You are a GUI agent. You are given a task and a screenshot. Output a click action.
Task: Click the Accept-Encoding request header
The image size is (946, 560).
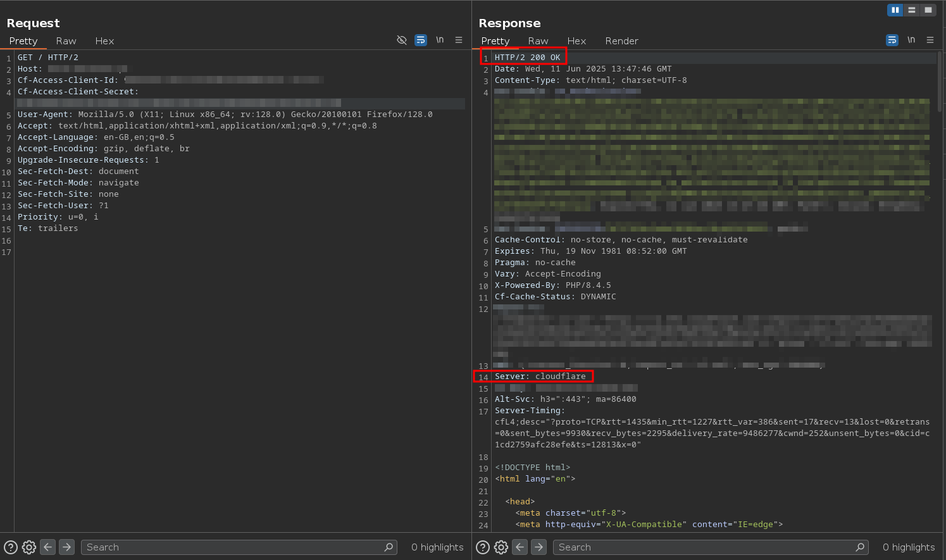click(x=104, y=149)
